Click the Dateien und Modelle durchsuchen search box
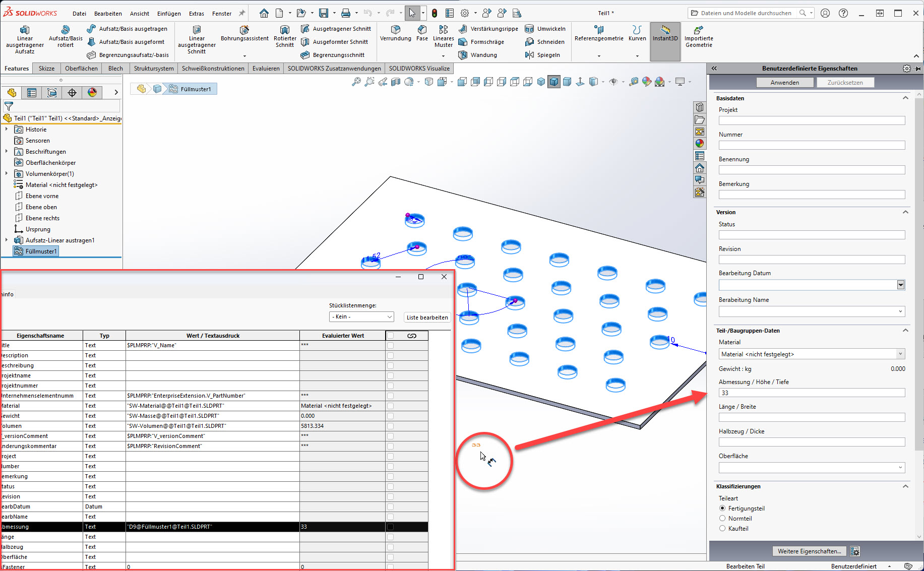The width and height of the screenshot is (924, 571). [x=746, y=13]
